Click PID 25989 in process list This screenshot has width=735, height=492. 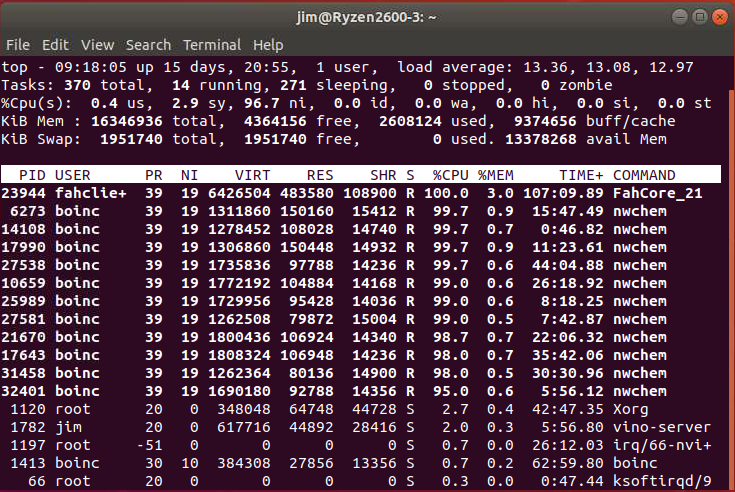(23, 301)
